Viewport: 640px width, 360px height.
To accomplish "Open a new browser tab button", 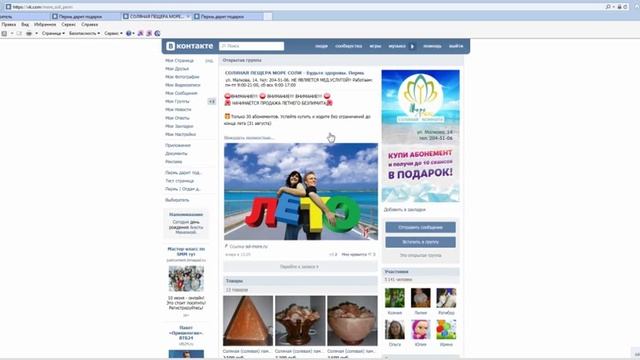I will tap(268, 16).
